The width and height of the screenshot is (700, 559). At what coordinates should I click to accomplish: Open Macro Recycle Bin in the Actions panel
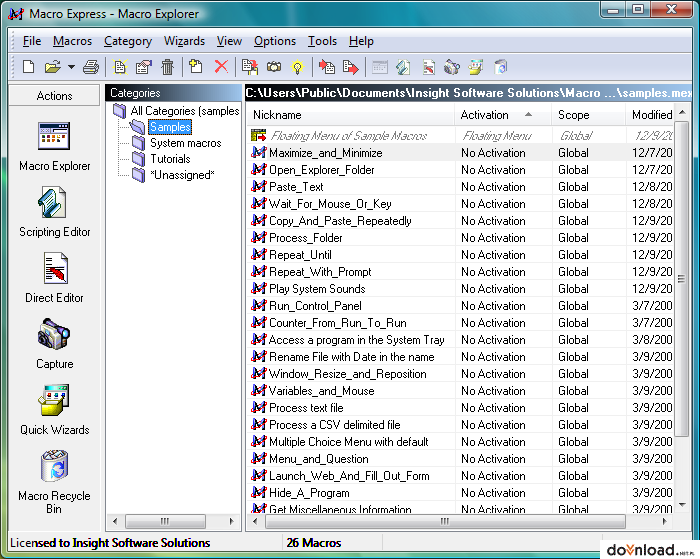pyautogui.click(x=54, y=482)
